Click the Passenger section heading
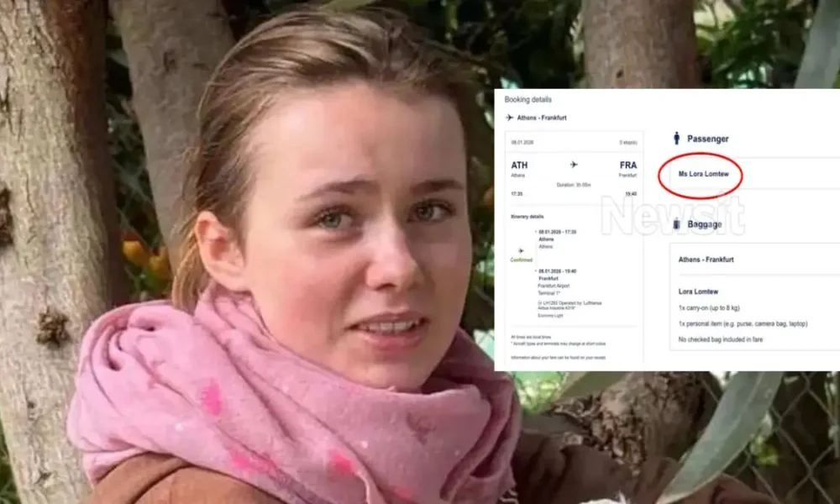The width and height of the screenshot is (840, 504). (x=707, y=139)
